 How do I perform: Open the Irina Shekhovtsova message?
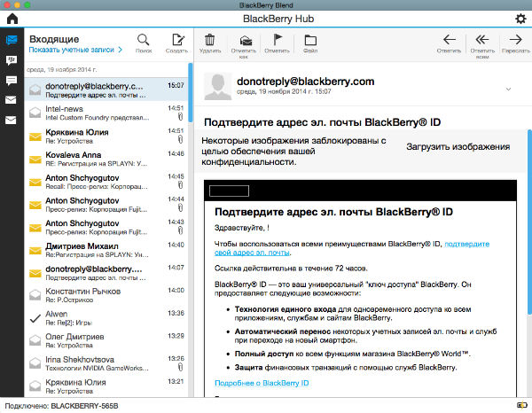pos(106,362)
